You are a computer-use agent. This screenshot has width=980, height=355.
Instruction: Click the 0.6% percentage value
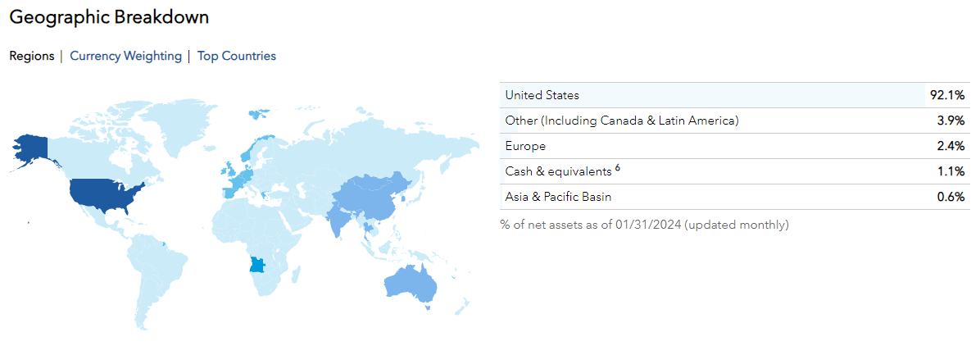coord(951,197)
